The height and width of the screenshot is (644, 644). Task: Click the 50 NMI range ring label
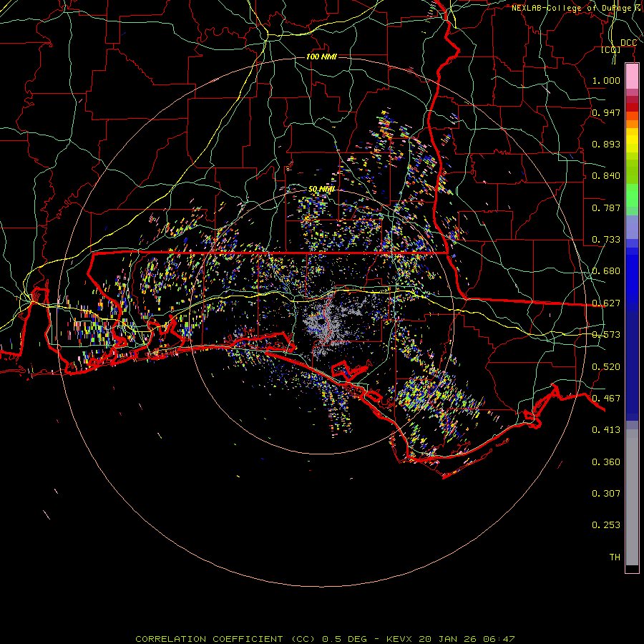(321, 189)
